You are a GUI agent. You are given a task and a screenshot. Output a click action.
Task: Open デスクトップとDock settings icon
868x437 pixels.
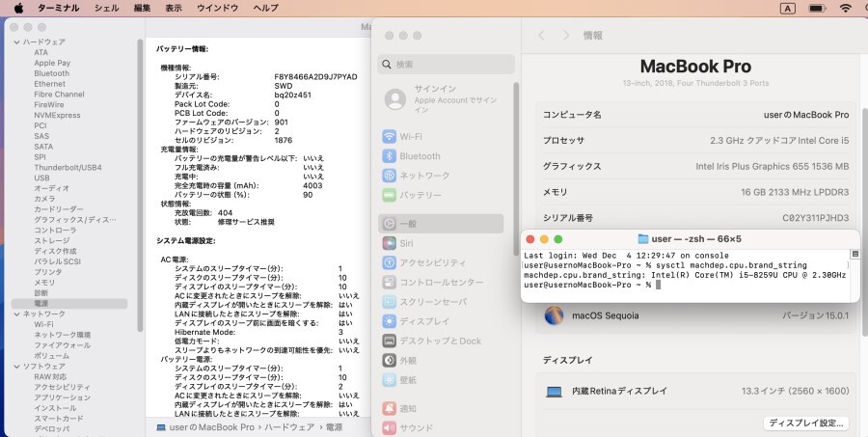390,341
